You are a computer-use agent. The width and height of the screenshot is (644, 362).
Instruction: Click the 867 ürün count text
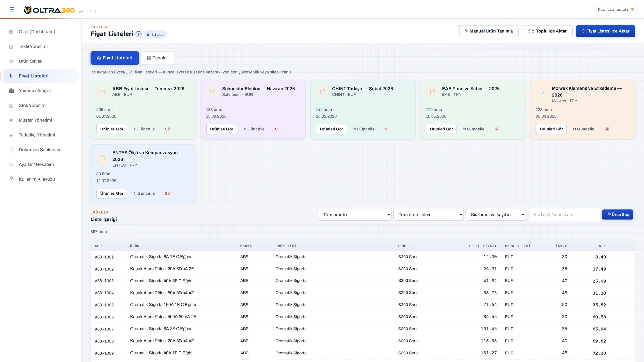tap(99, 232)
